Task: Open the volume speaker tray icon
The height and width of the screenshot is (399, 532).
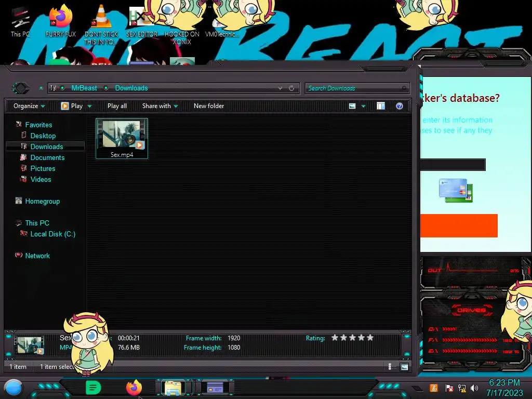Action: [474, 388]
